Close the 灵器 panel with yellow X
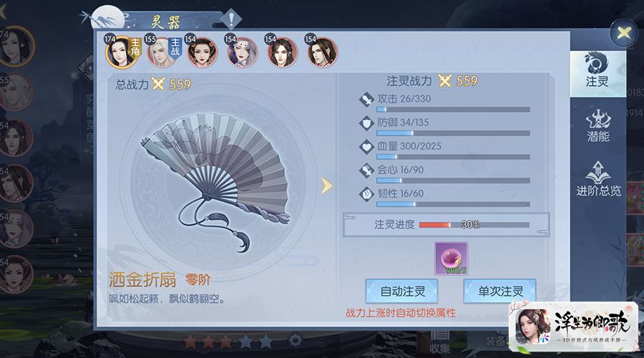644x358 pixels. tap(623, 32)
